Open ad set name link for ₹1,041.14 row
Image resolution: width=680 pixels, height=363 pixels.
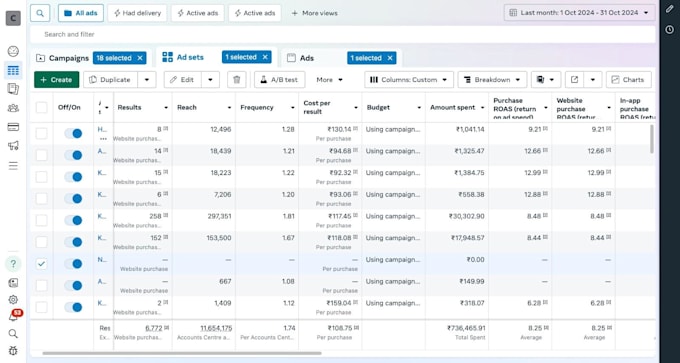pyautogui.click(x=102, y=129)
